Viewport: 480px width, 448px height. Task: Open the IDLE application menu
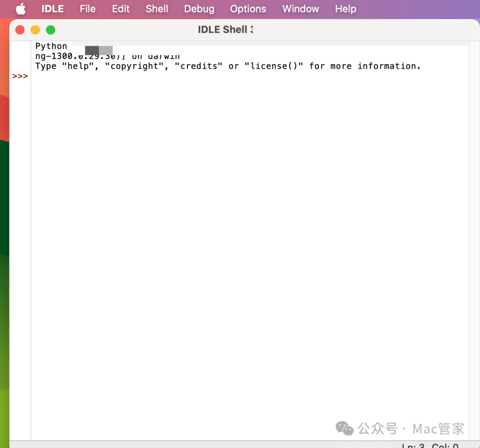click(x=52, y=9)
